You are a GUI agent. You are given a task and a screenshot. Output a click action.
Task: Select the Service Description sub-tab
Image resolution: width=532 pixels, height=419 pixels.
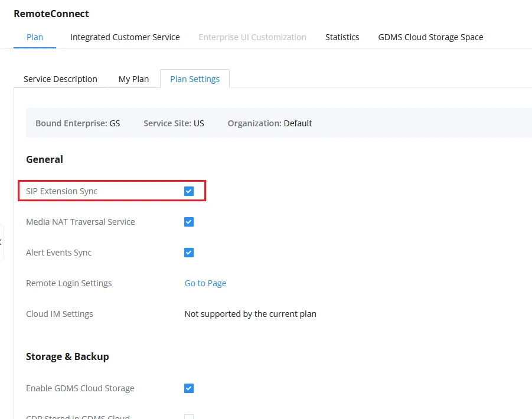click(60, 79)
